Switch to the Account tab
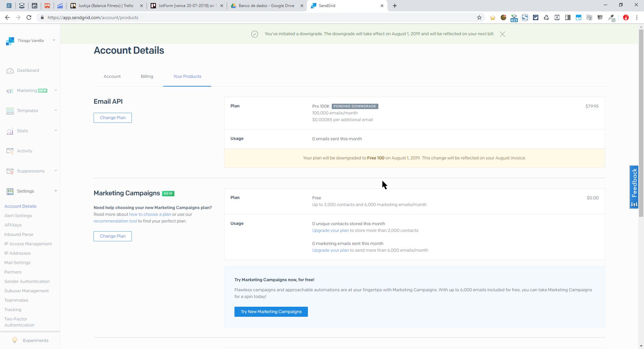 [112, 77]
